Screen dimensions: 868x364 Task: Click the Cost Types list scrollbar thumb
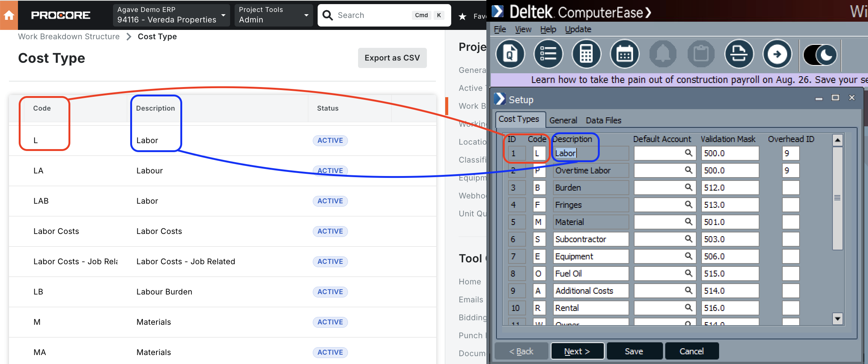838,198
